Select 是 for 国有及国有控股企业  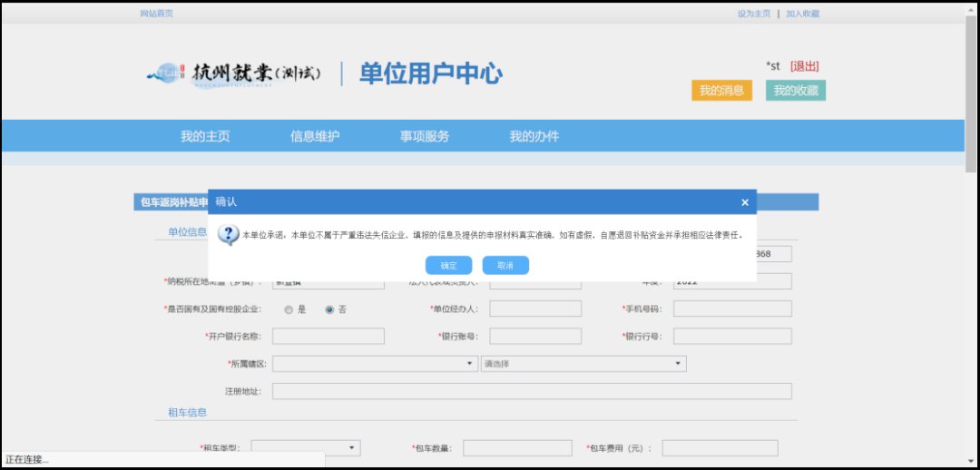(x=289, y=309)
